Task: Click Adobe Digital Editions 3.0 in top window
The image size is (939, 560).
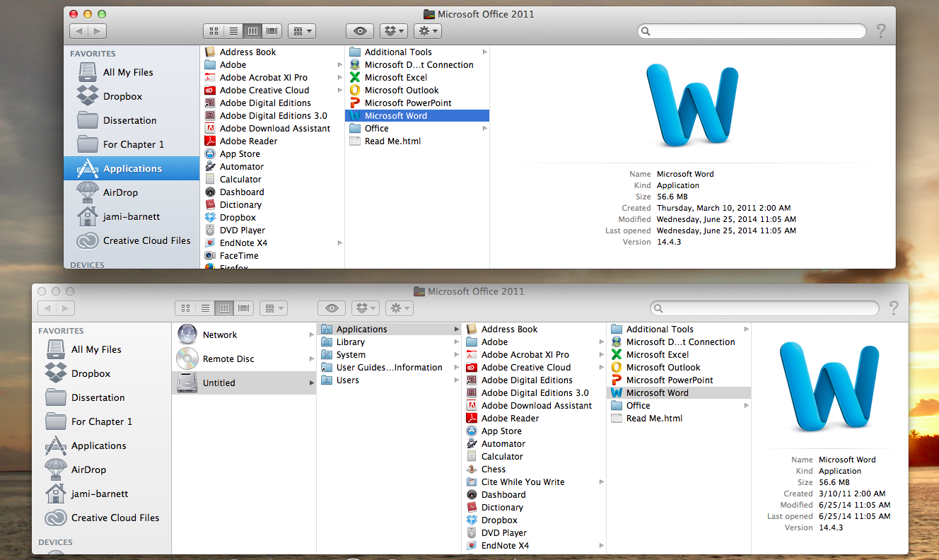Action: (272, 116)
